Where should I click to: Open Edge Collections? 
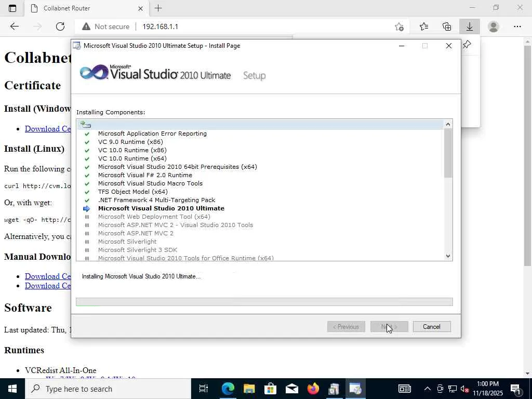tap(447, 26)
